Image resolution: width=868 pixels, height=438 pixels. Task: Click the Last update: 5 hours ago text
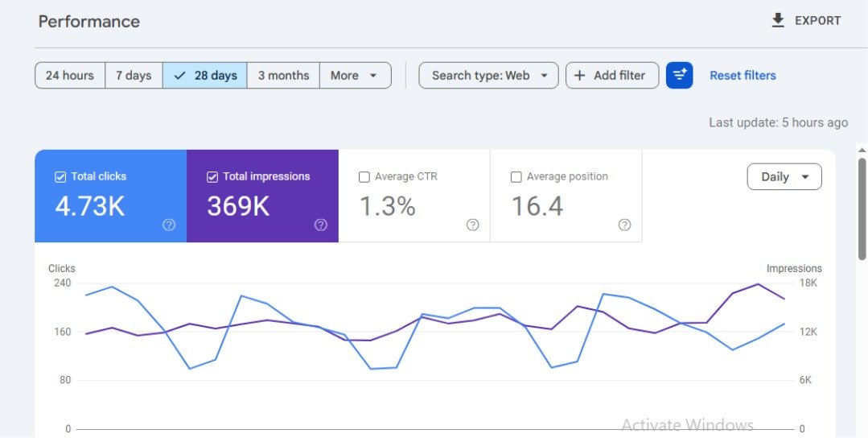[x=779, y=122]
